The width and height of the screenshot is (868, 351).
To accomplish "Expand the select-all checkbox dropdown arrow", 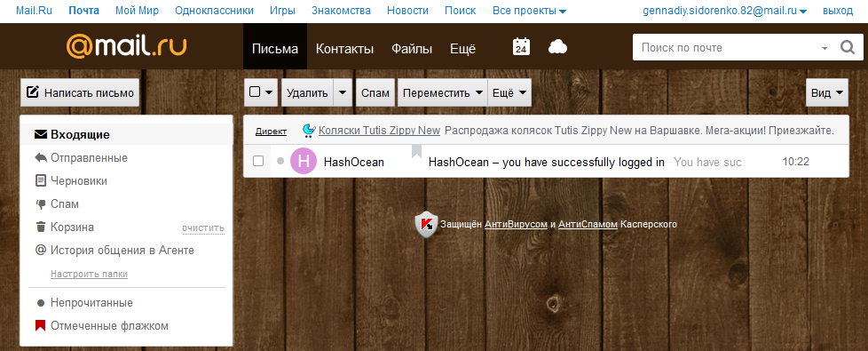I will coord(269,92).
